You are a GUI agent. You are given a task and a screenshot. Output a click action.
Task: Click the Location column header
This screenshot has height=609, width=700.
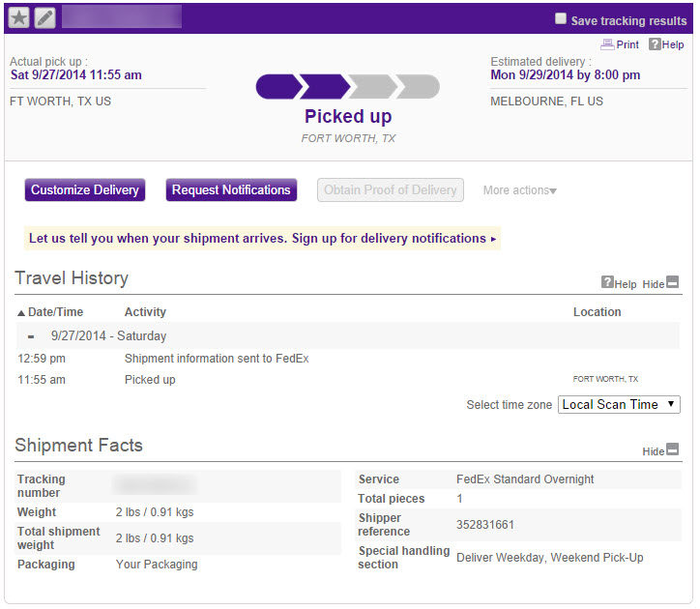pos(597,312)
